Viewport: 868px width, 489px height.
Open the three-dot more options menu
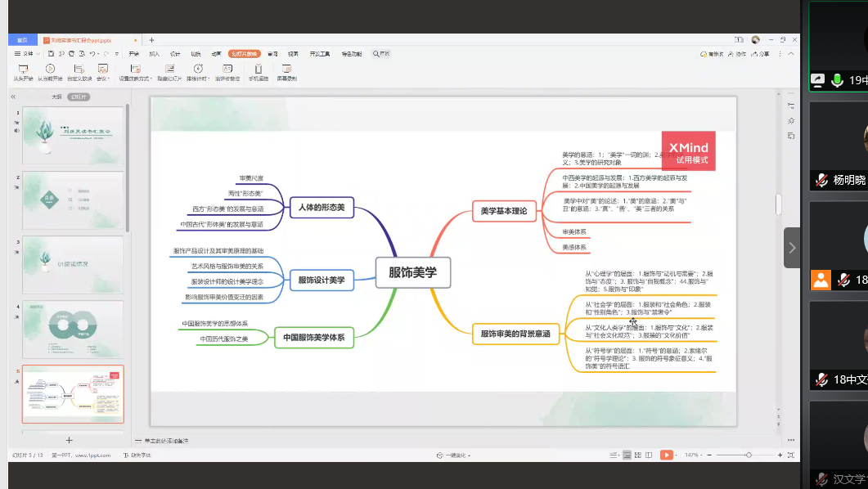point(780,54)
